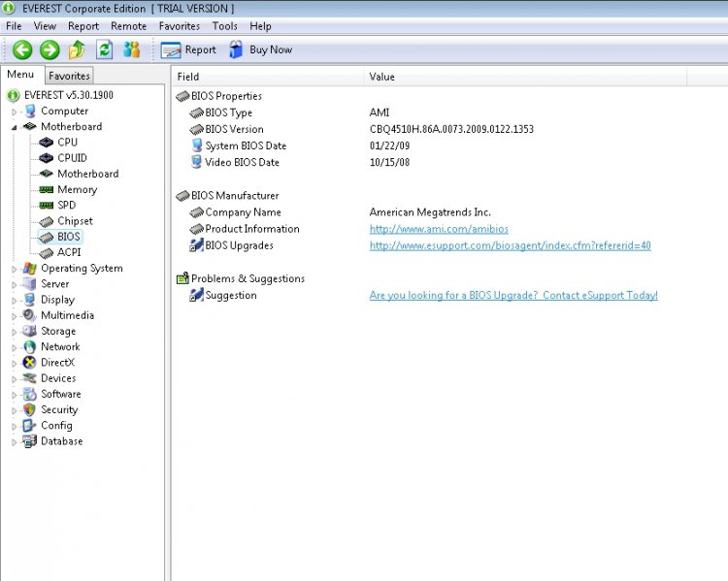The image size is (728, 581).
Task: Click the Storage drive icon
Action: coord(30,331)
